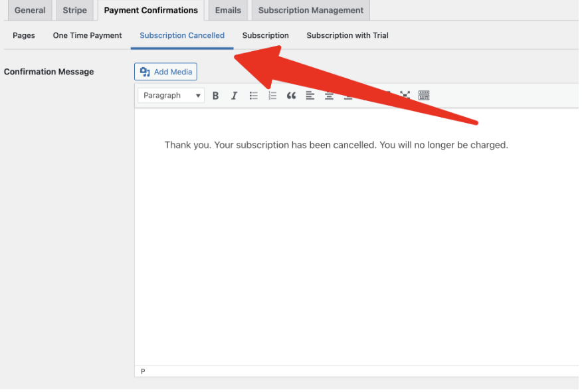Screen dimensions: 582x392
Task: Apply italic formatting
Action: (234, 96)
